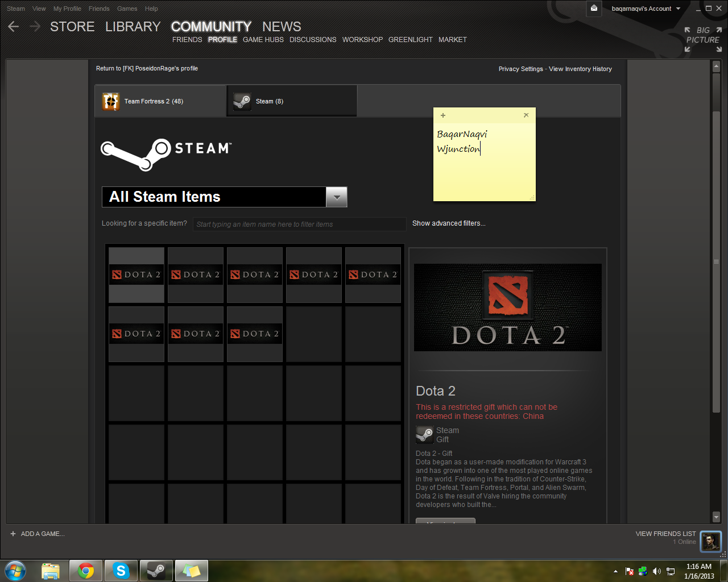Go forward with the right arrow

[35, 27]
